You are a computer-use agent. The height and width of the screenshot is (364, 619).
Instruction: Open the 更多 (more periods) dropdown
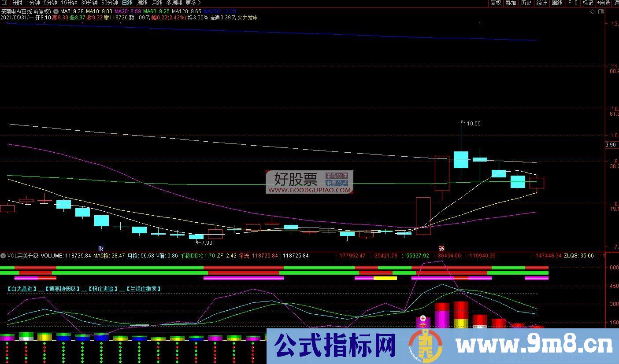[x=190, y=3]
